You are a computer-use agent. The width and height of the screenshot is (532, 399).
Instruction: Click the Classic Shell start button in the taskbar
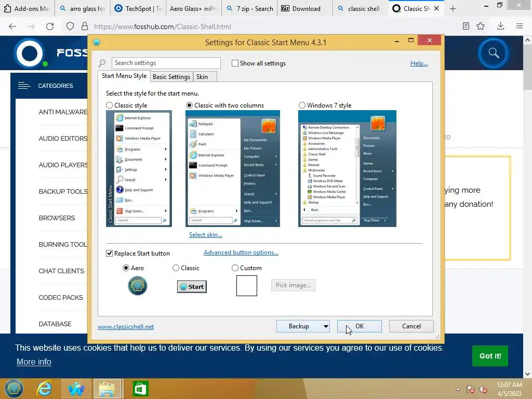[14, 389]
